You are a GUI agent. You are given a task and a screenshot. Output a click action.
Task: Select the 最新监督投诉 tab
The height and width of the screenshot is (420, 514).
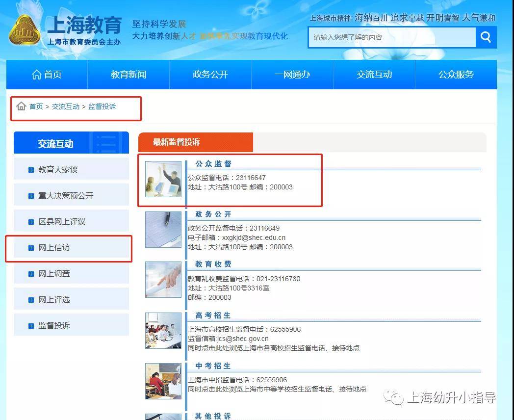(196, 142)
